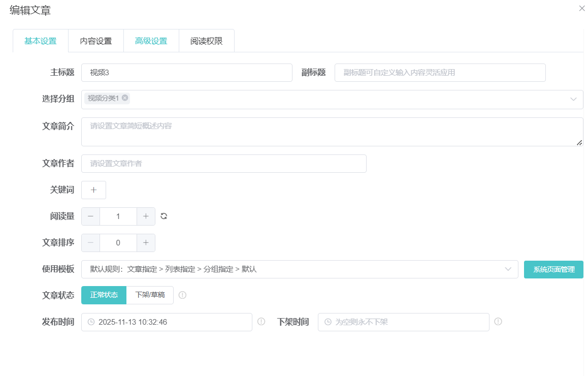Switch to the 内容设置 tab

tap(96, 41)
